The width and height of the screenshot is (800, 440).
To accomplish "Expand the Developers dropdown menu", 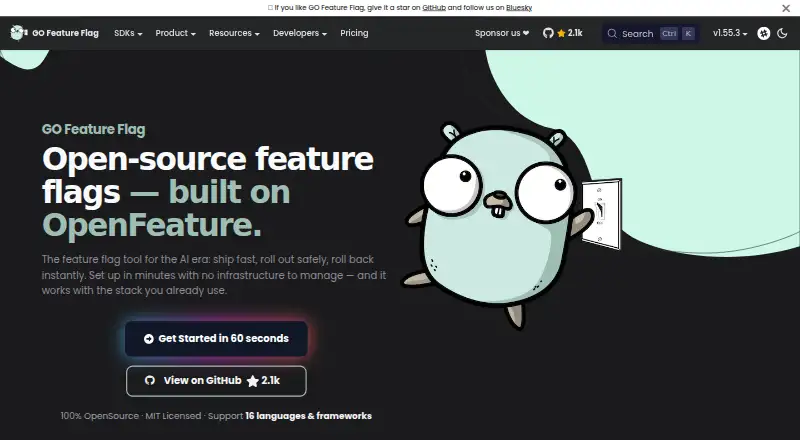I will click(x=299, y=33).
